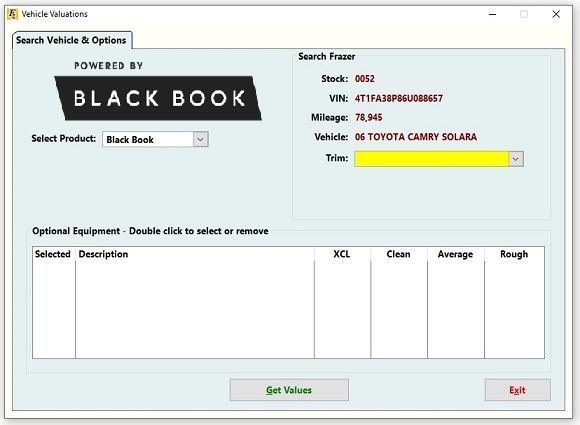Click the Selected column header

(x=54, y=254)
